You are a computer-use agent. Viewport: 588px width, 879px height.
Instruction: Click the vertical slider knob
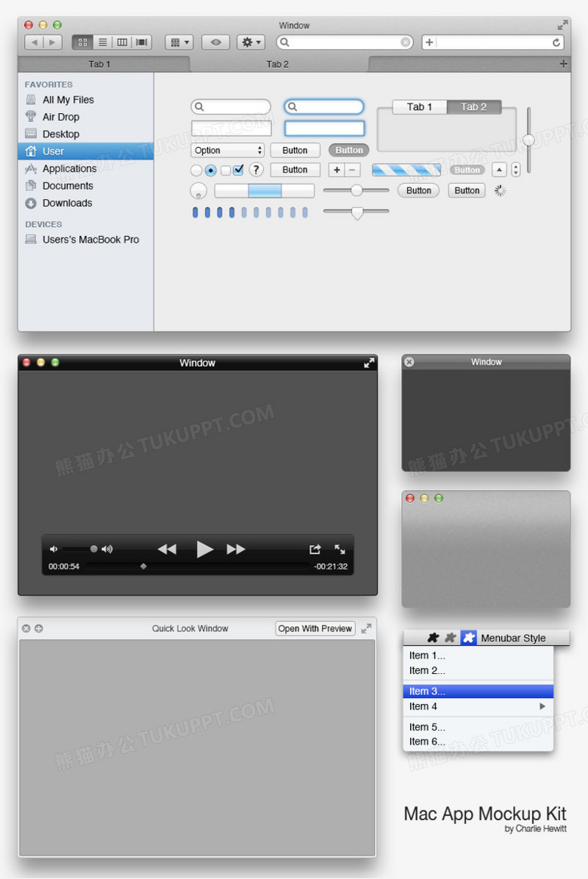point(528,140)
